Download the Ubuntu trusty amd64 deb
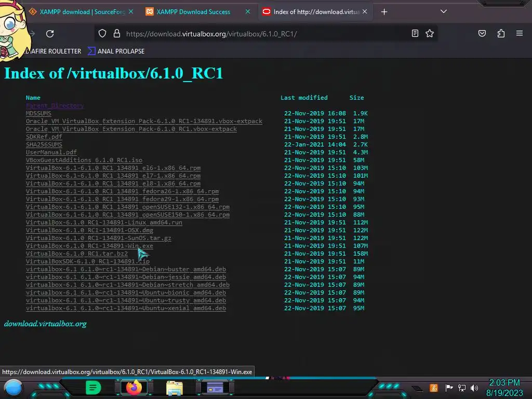This screenshot has width=532, height=399. coord(126,301)
